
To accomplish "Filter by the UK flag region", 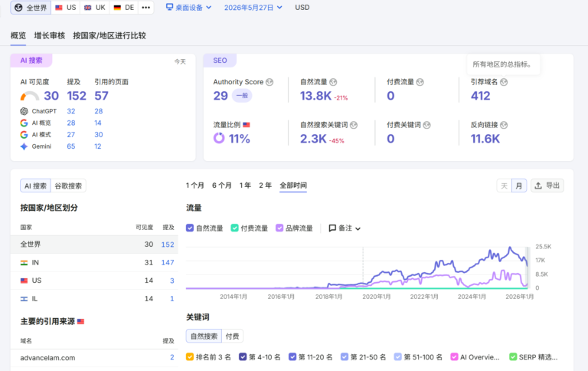I will (94, 8).
